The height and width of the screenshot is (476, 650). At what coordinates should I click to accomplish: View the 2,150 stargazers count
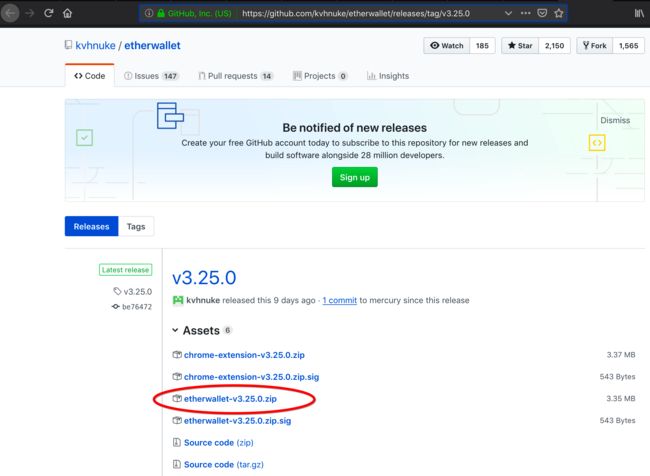click(x=554, y=46)
